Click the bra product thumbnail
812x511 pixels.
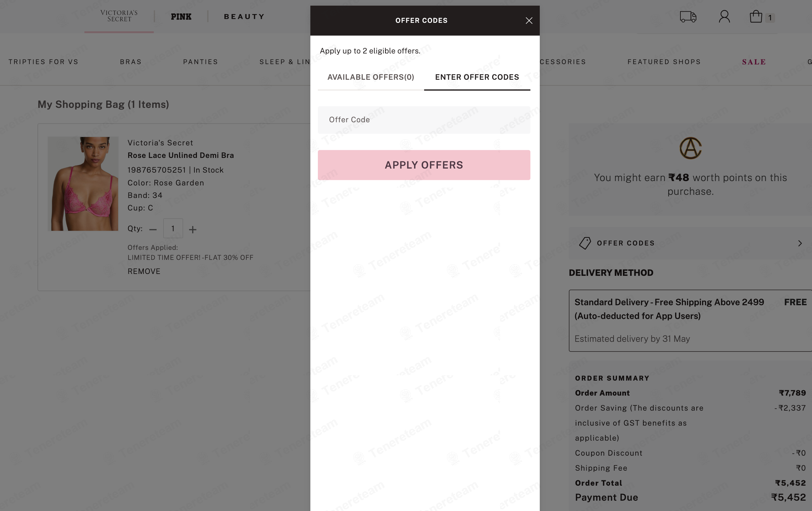83,184
